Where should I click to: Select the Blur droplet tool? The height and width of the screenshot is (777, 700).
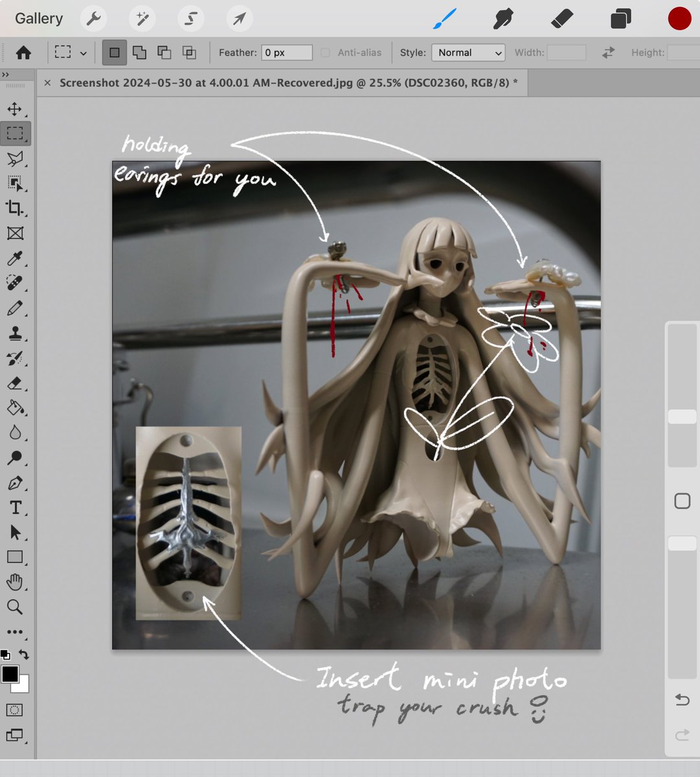point(15,433)
